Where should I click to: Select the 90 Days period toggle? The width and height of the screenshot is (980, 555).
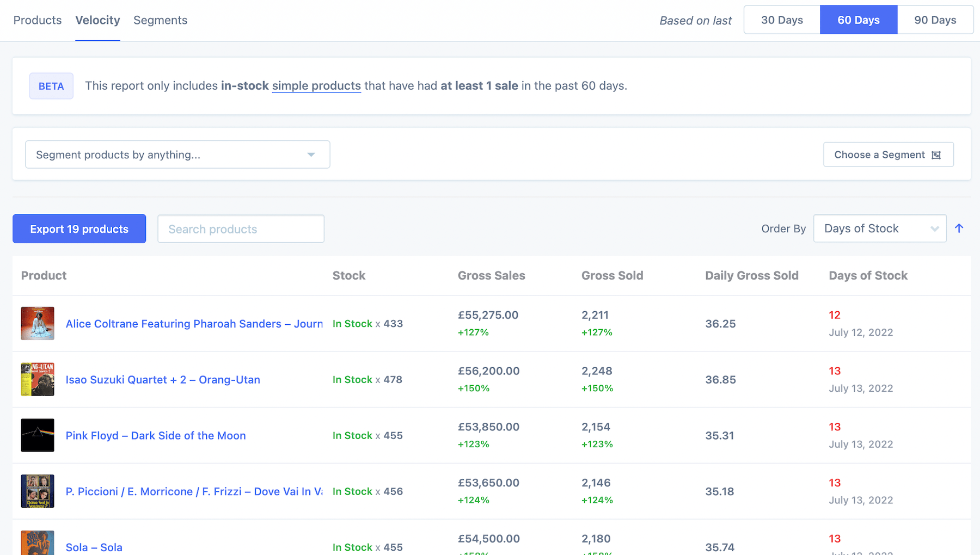click(935, 20)
